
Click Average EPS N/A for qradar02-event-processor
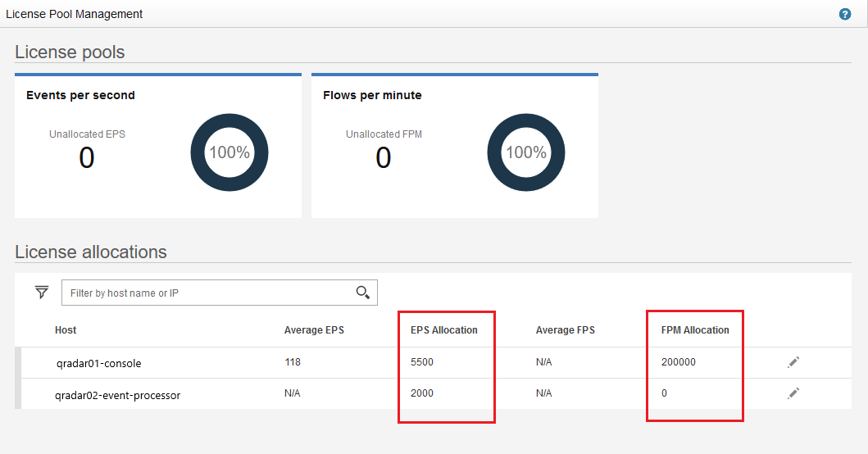coord(293,393)
